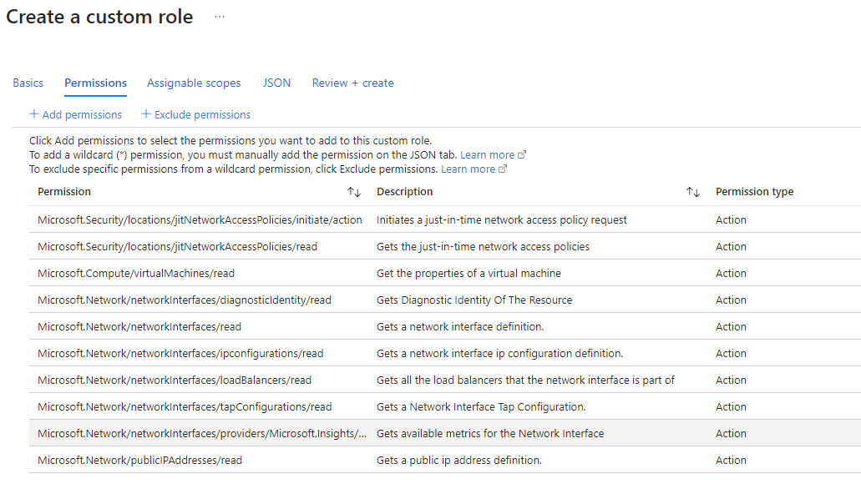Sort by Permission column arrows
861x504 pixels.
[354, 192]
